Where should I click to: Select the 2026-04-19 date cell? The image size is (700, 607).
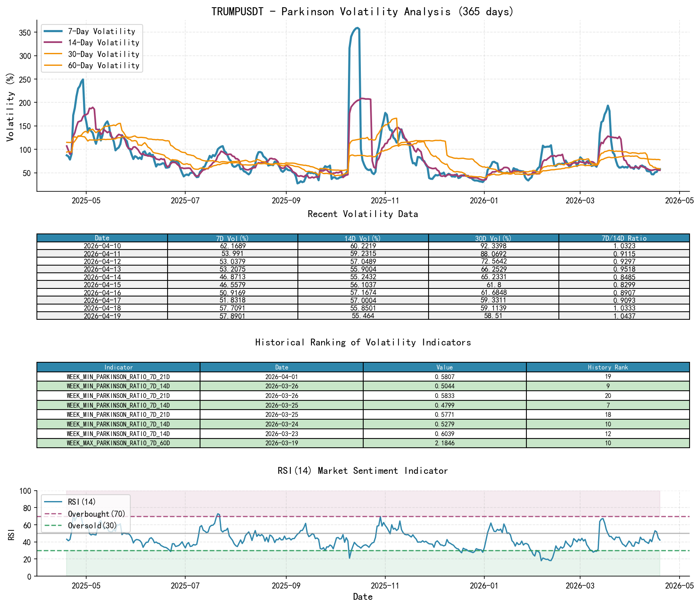(x=102, y=316)
